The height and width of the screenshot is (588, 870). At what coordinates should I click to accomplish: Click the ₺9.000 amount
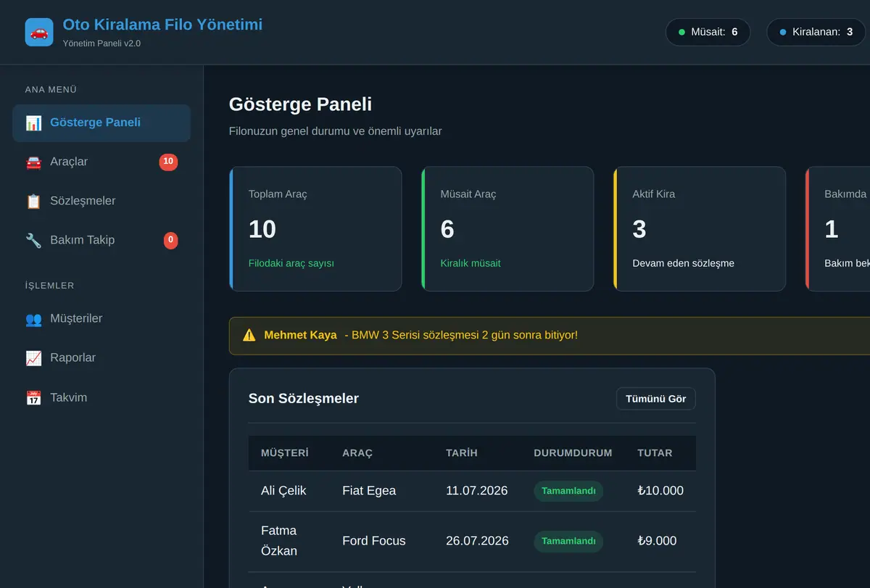pos(657,541)
